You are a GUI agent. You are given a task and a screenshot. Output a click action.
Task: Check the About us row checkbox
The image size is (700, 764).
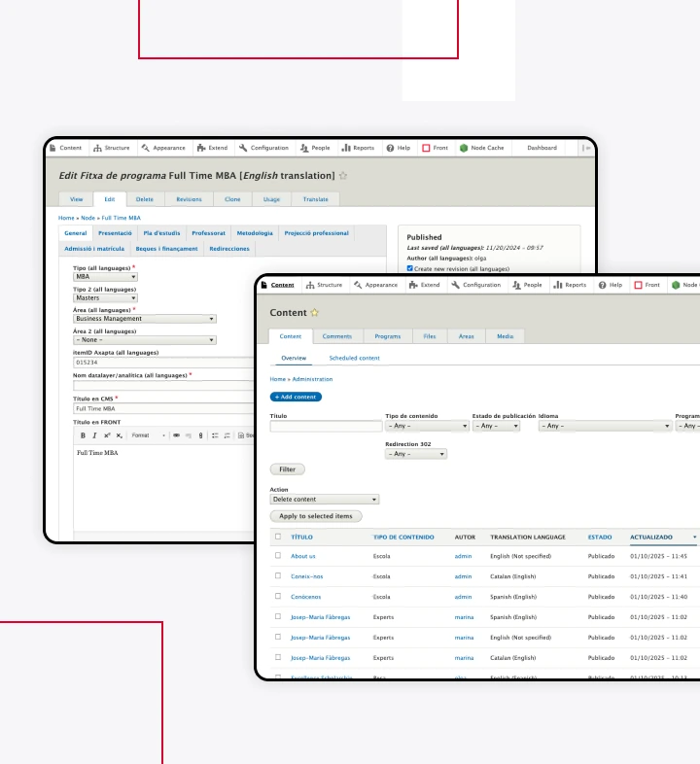tap(278, 555)
